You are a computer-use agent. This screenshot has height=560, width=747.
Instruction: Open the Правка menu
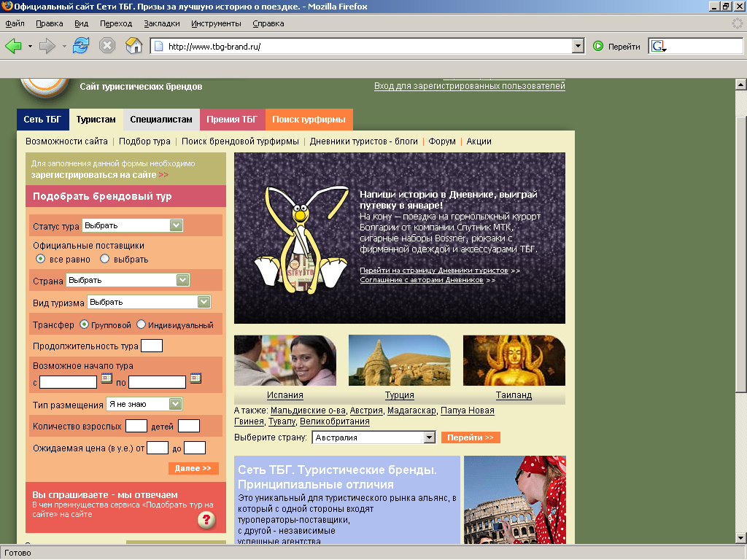click(50, 23)
